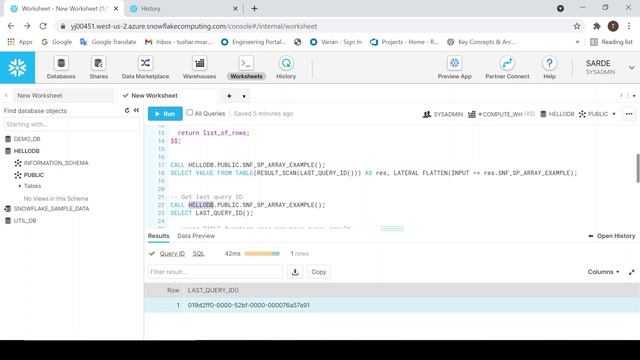This screenshot has width=640, height=360.
Task: Refresh the database objects list
Action: (127, 111)
